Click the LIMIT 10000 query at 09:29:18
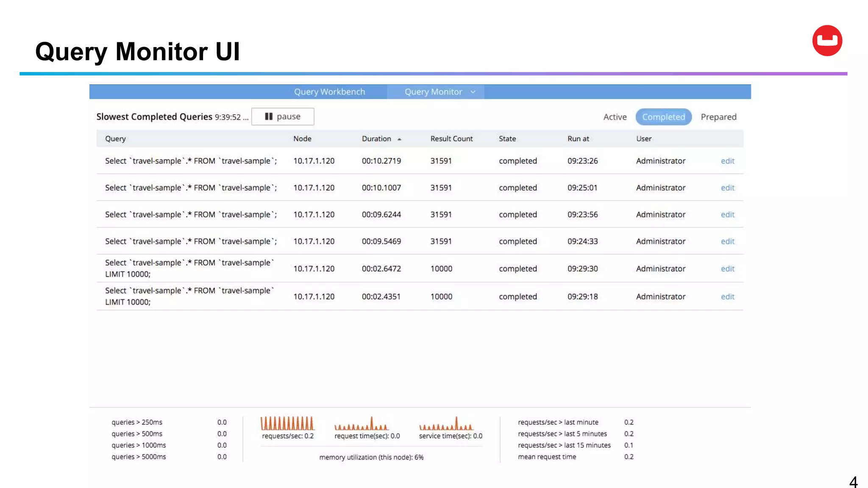The height and width of the screenshot is (488, 868). (x=189, y=297)
